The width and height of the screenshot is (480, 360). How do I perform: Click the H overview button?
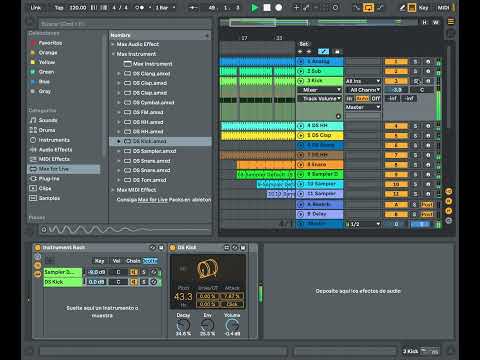pyautogui.click(x=424, y=22)
